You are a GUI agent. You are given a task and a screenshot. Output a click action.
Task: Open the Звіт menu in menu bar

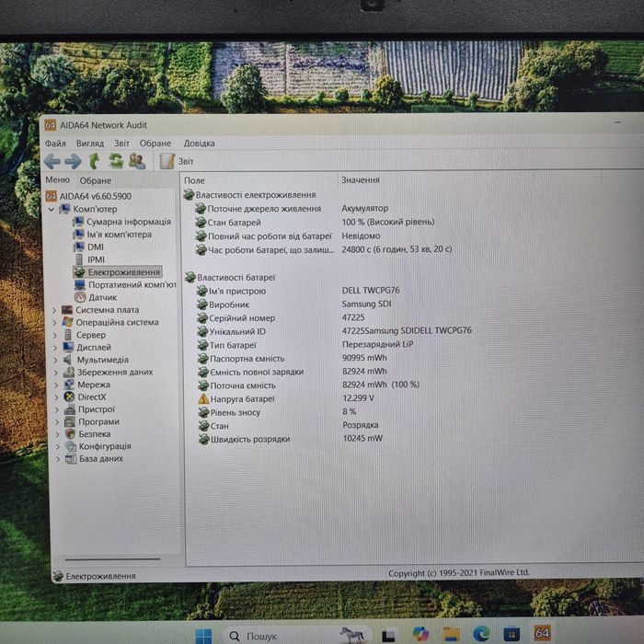pos(121,144)
